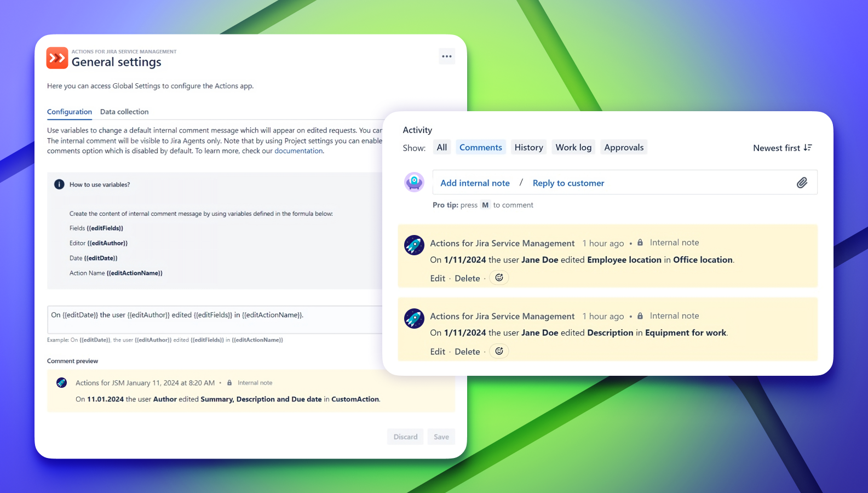Switch to the Configuration tab
Viewport: 868px width, 493px height.
(70, 112)
